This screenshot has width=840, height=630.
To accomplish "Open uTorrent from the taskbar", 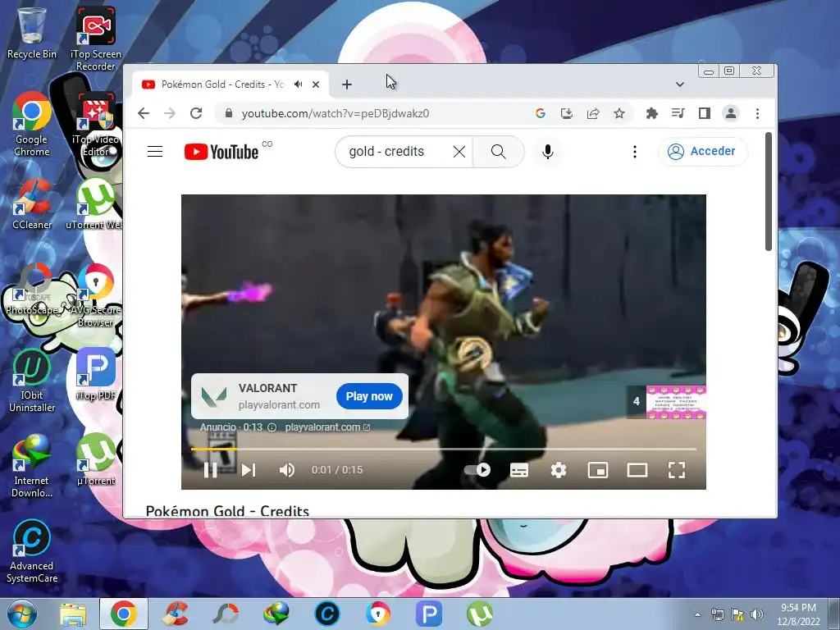I will pos(479,614).
